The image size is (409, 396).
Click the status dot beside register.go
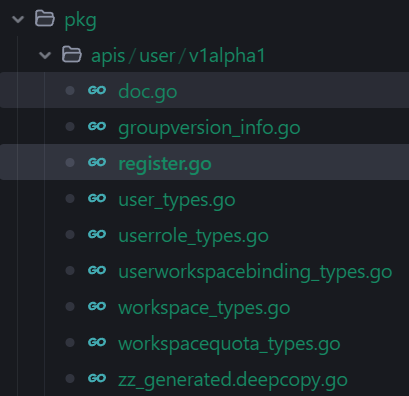coord(70,162)
